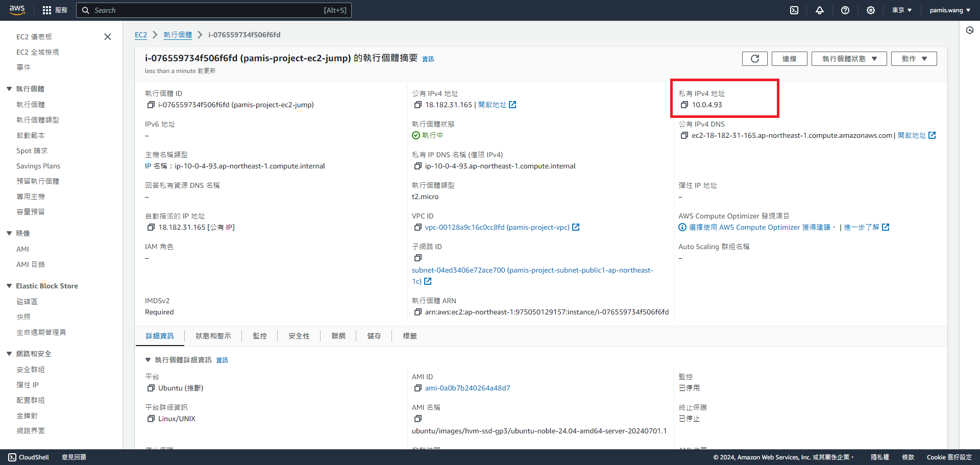Open the services grid menu icon
Viewport: 980px width, 465px height.
(47, 10)
